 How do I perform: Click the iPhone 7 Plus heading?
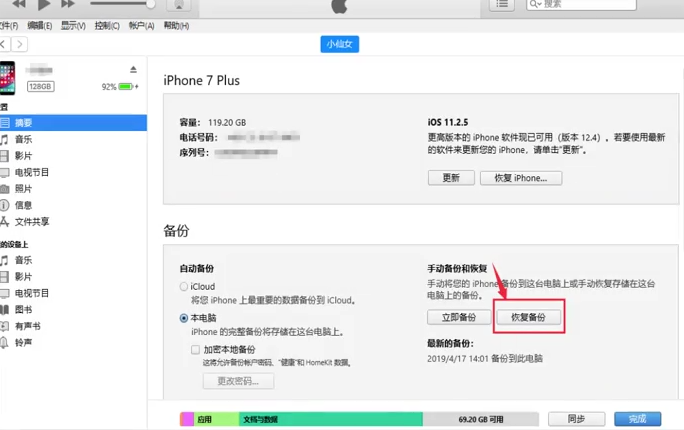tap(202, 80)
